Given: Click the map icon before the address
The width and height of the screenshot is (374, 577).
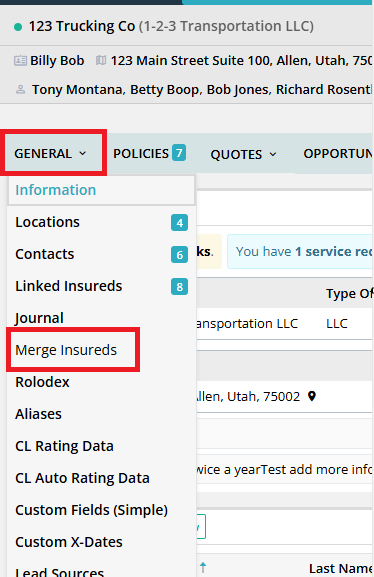Looking at the screenshot, I should [101, 60].
